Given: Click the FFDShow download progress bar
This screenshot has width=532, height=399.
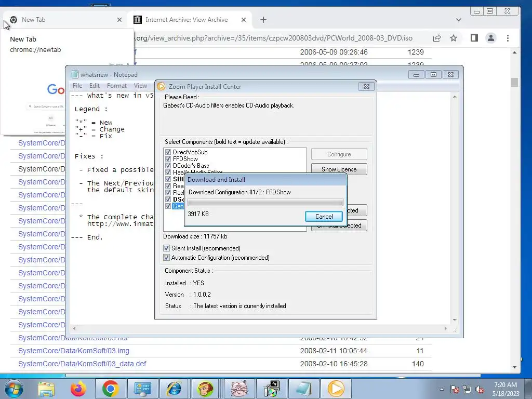Looking at the screenshot, I should pyautogui.click(x=265, y=203).
